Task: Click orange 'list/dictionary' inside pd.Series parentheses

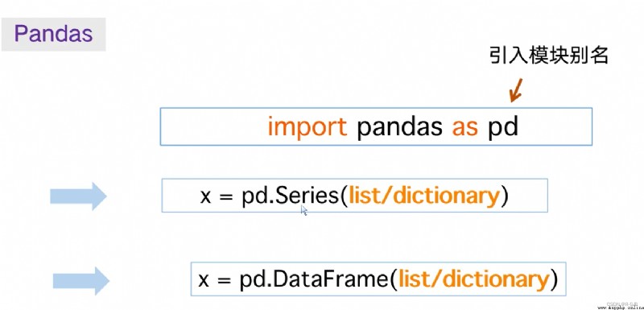Action: [424, 196]
